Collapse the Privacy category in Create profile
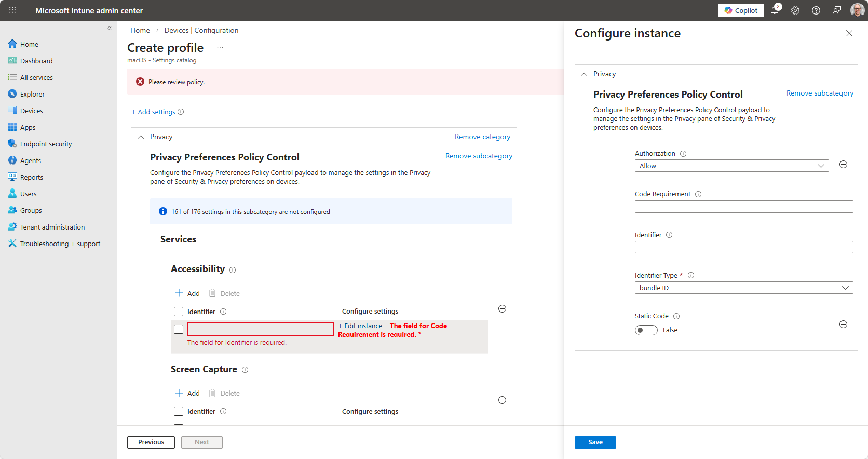 click(141, 137)
